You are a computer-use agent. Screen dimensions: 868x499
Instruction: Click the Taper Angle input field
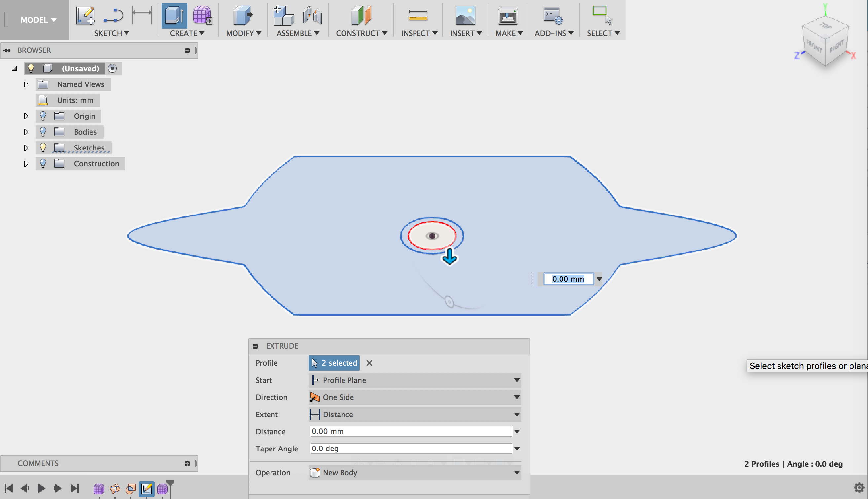(x=411, y=449)
